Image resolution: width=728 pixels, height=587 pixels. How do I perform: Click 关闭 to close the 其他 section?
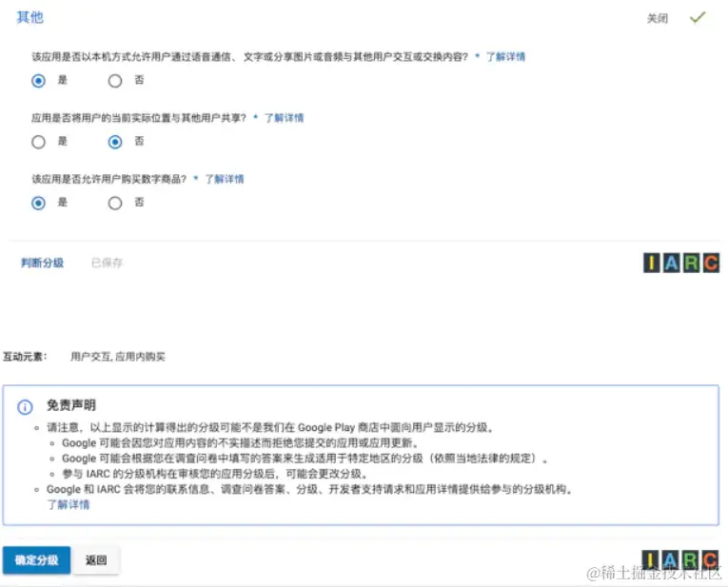658,19
